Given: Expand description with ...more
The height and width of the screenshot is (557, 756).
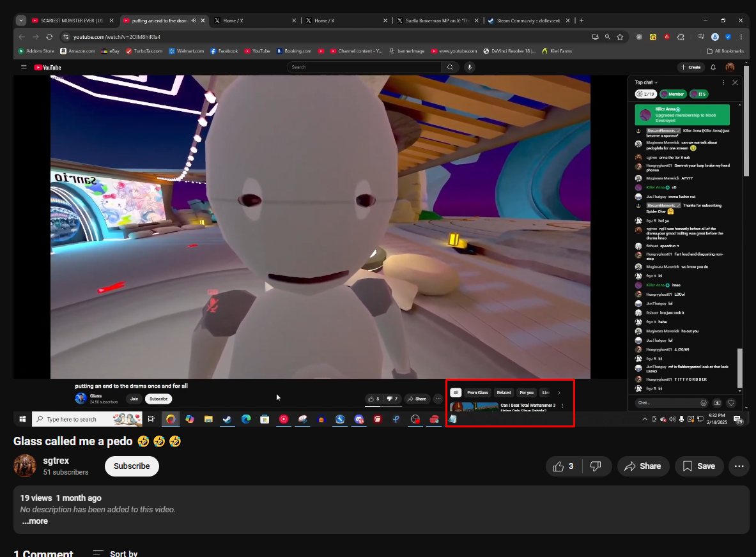Looking at the screenshot, I should pos(35,521).
